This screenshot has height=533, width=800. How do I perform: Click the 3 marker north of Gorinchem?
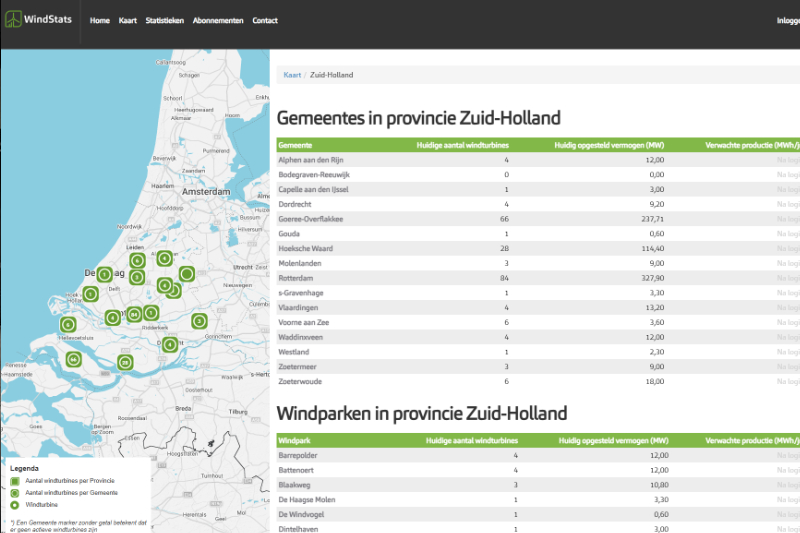199,321
